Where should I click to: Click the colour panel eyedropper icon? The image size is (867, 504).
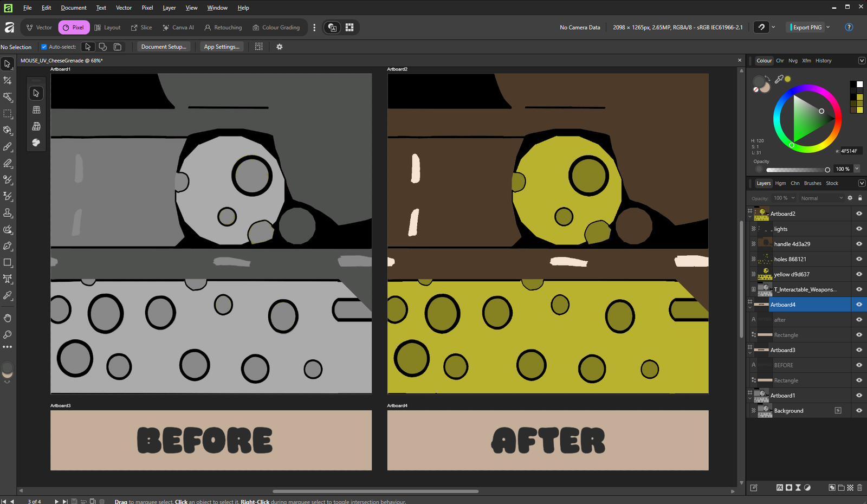(779, 79)
